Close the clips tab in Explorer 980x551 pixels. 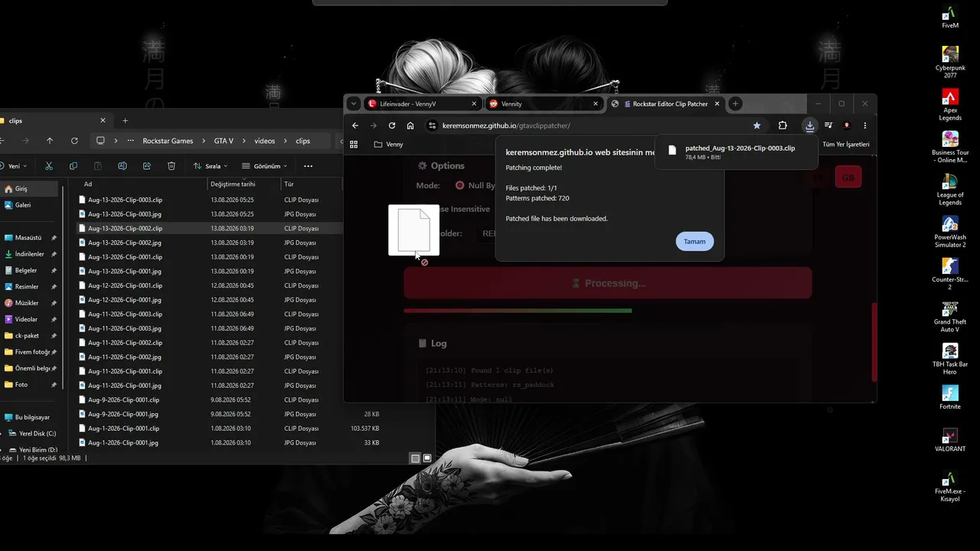(103, 120)
